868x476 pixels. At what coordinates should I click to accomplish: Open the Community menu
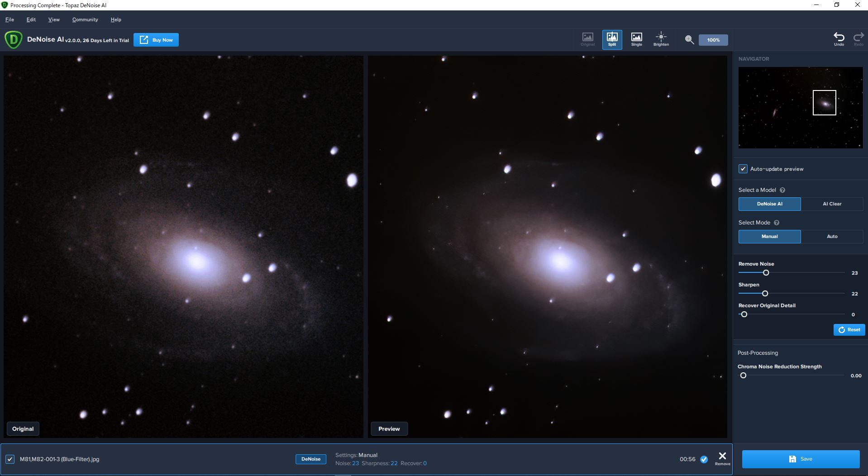click(x=85, y=19)
